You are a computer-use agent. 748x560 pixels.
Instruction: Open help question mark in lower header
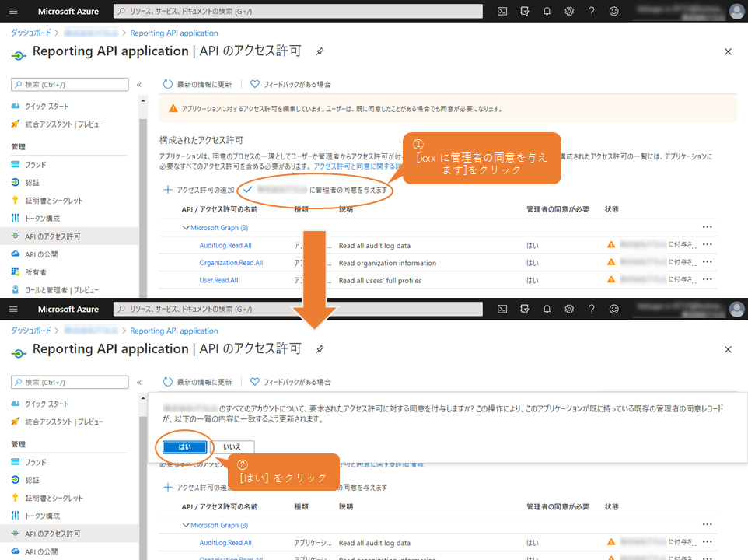592,309
